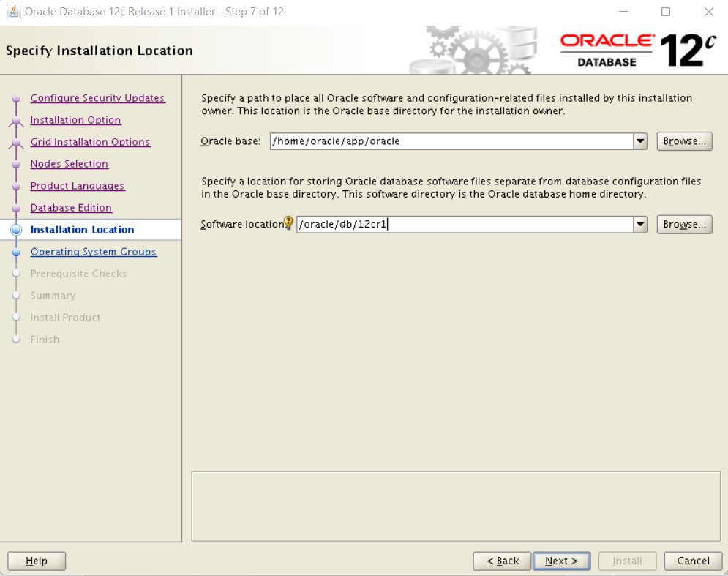Click the Software location path field
This screenshot has width=728, height=576.
(x=465, y=225)
